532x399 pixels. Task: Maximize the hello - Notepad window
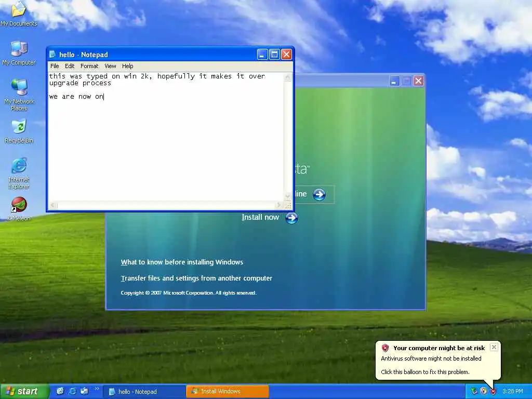point(274,54)
